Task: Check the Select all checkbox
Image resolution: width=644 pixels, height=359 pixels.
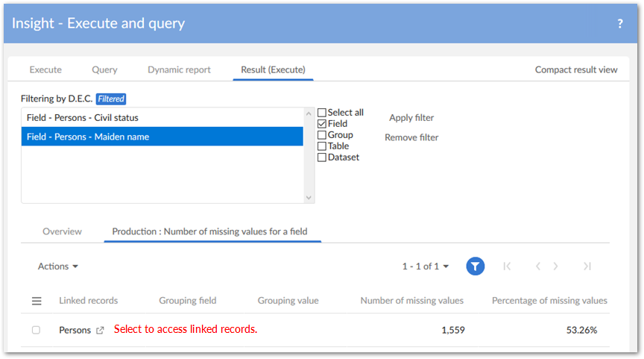Action: (322, 113)
